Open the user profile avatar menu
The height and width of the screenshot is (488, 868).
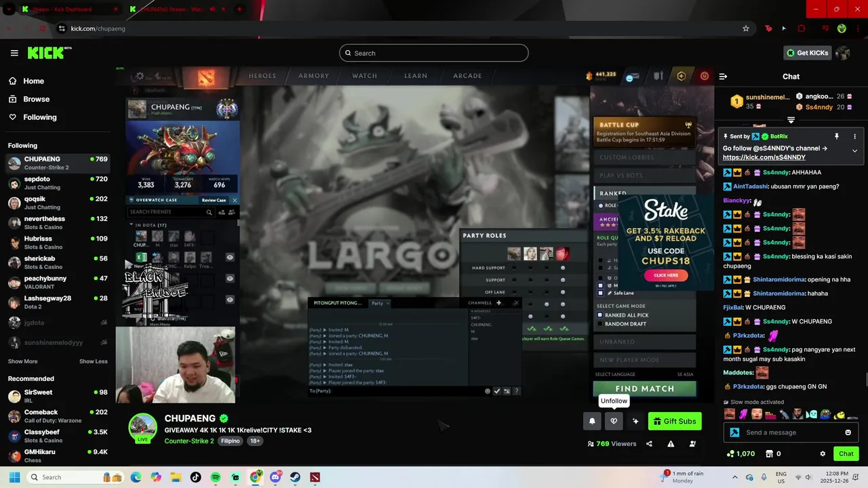coord(843,53)
